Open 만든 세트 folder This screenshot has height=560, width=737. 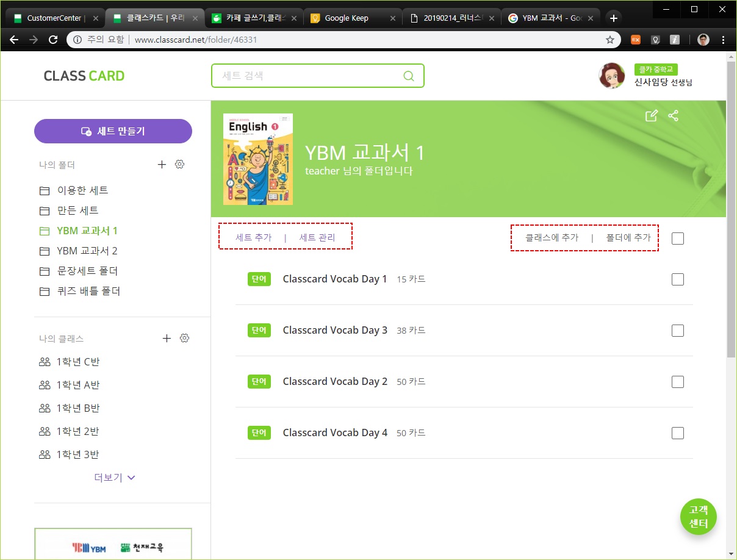pos(70,210)
